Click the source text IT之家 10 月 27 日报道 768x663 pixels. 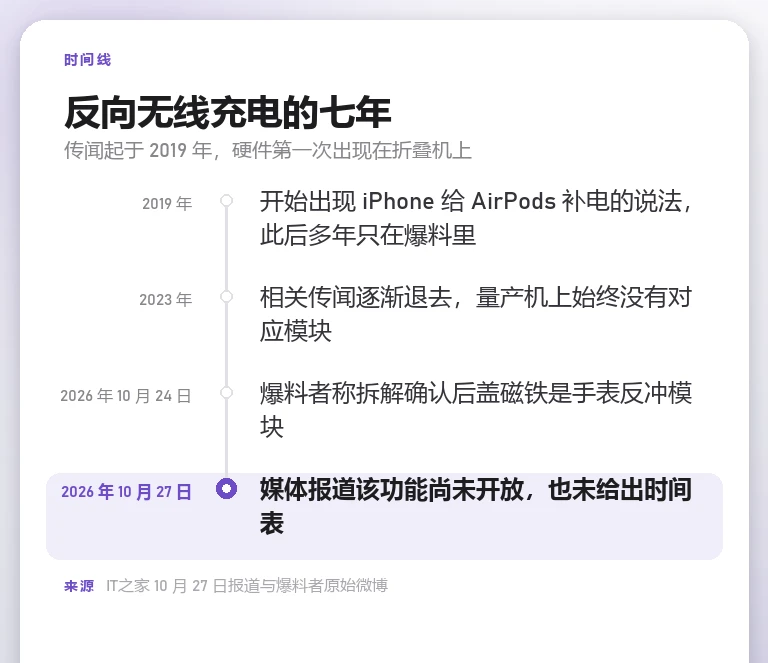(247, 586)
